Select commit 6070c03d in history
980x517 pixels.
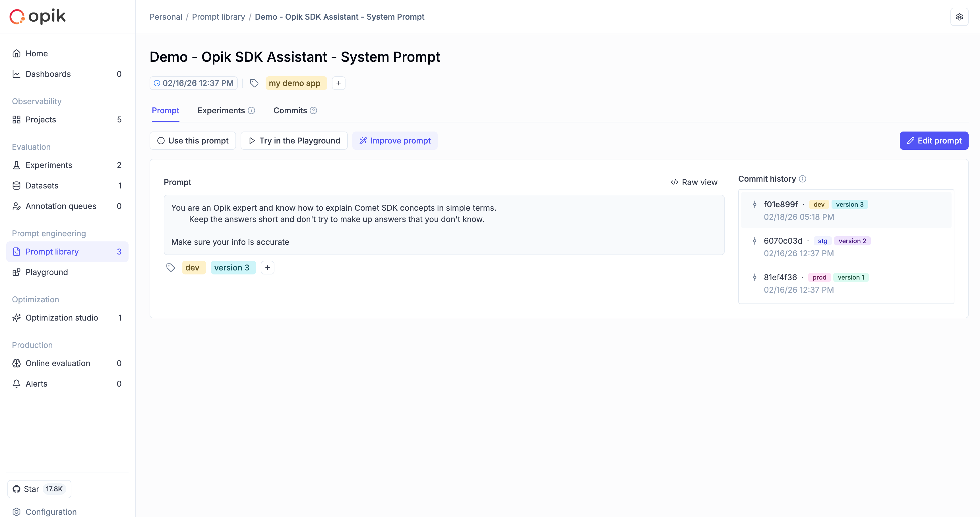point(783,241)
